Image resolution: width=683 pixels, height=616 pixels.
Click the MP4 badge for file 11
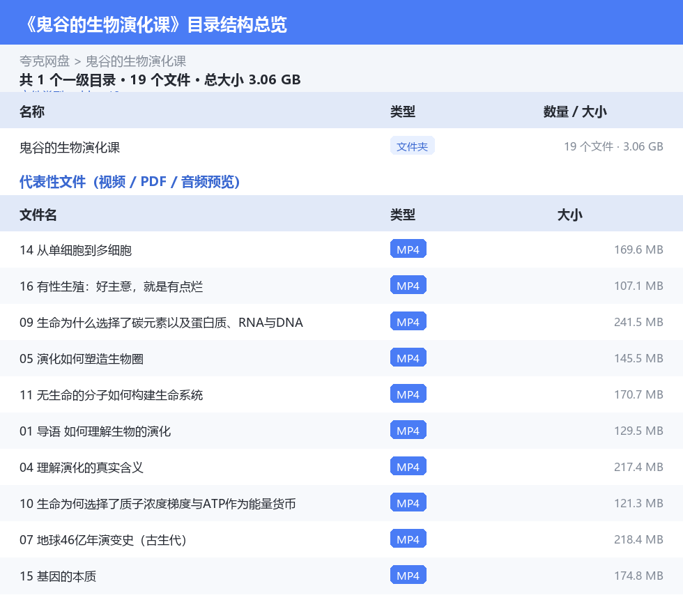pos(408,394)
